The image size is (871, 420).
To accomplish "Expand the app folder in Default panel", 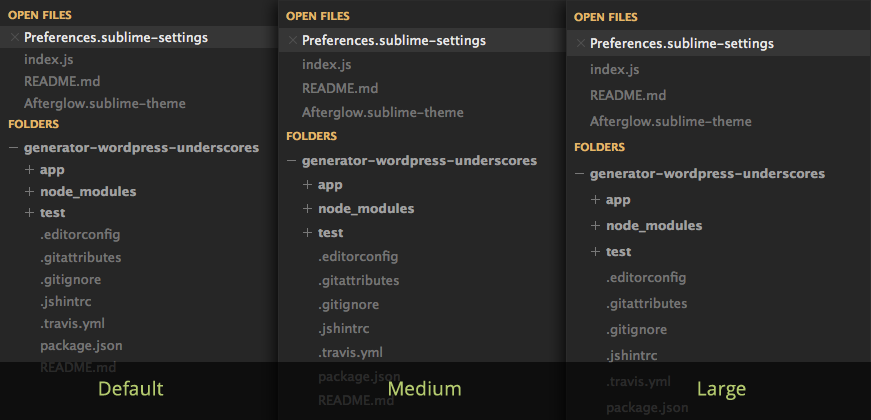I will [29, 169].
